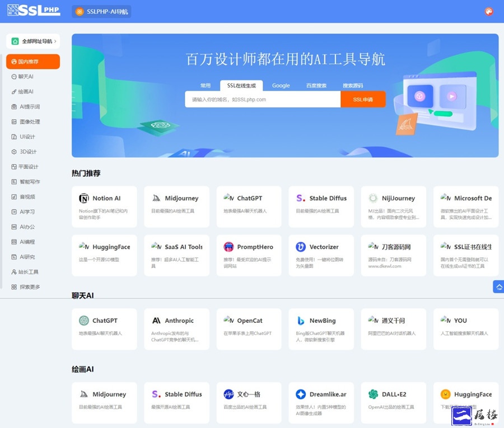
Task: Click the domain name input field
Action: coord(263,100)
